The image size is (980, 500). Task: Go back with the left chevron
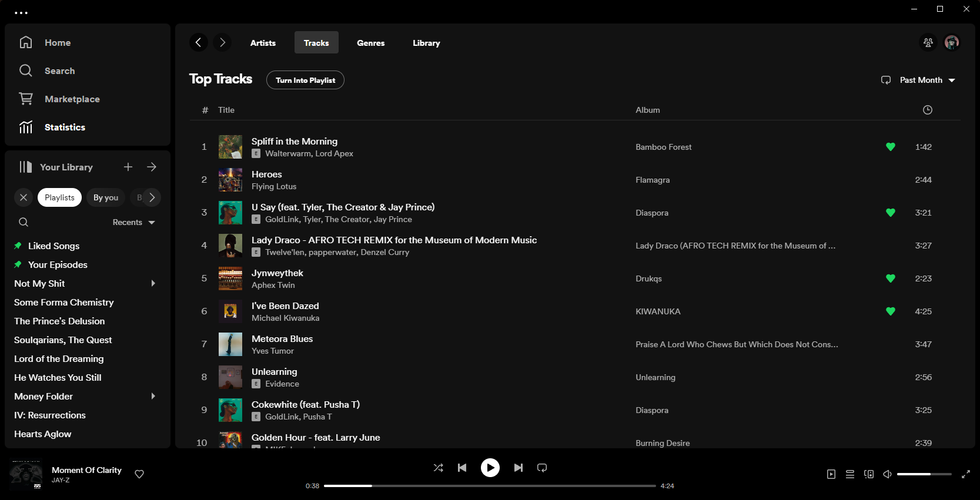pyautogui.click(x=199, y=42)
